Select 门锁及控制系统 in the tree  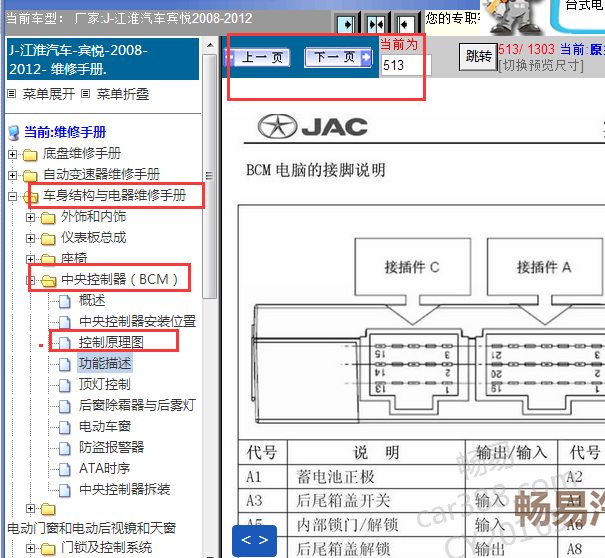pos(106,547)
